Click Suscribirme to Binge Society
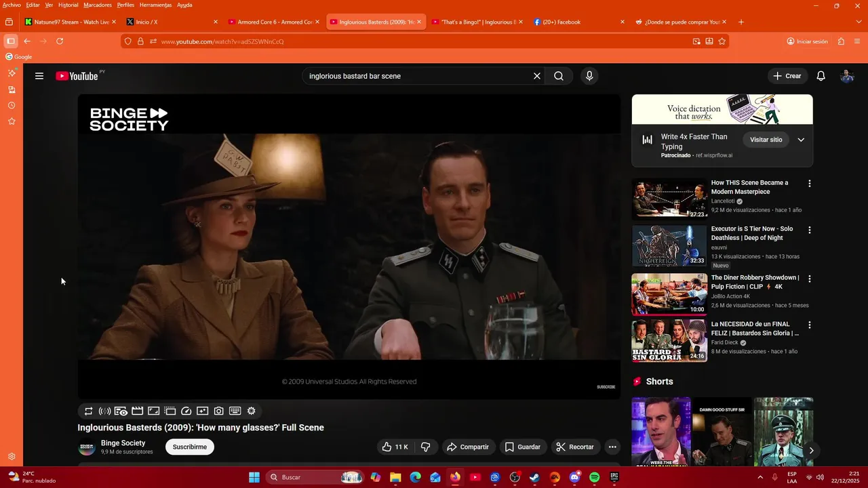The image size is (868, 488). tap(190, 447)
